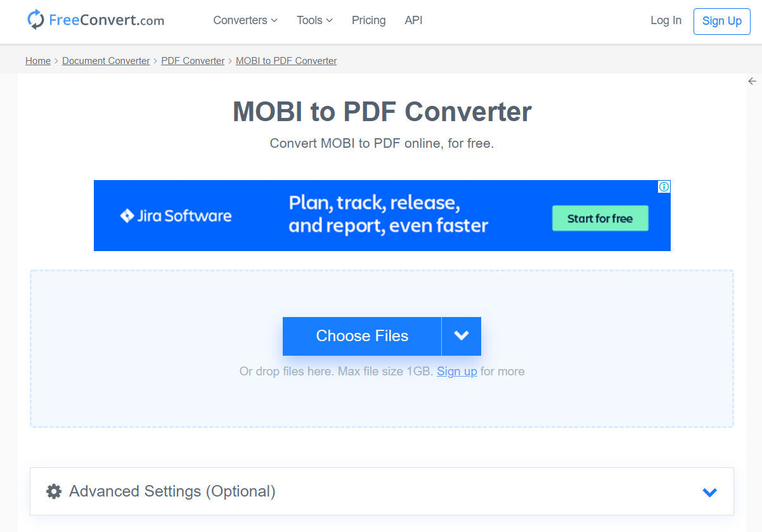The image size is (762, 532).
Task: Navigate to Home via the breadcrumb
Action: [37, 60]
